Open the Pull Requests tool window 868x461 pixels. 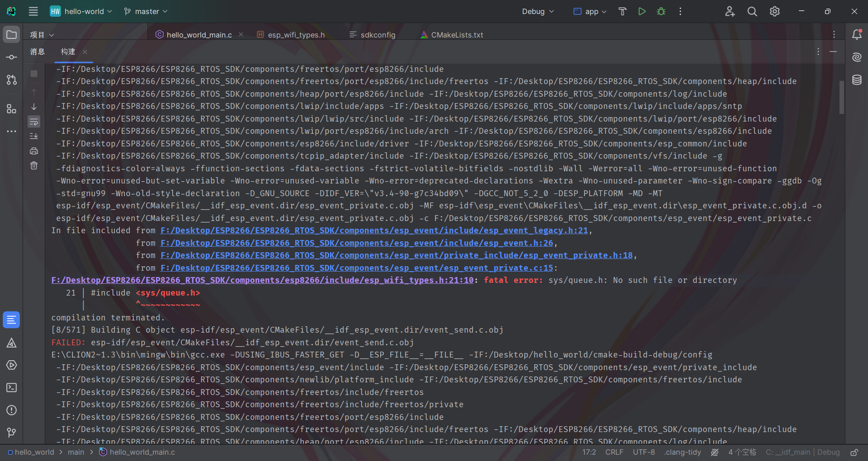point(11,80)
